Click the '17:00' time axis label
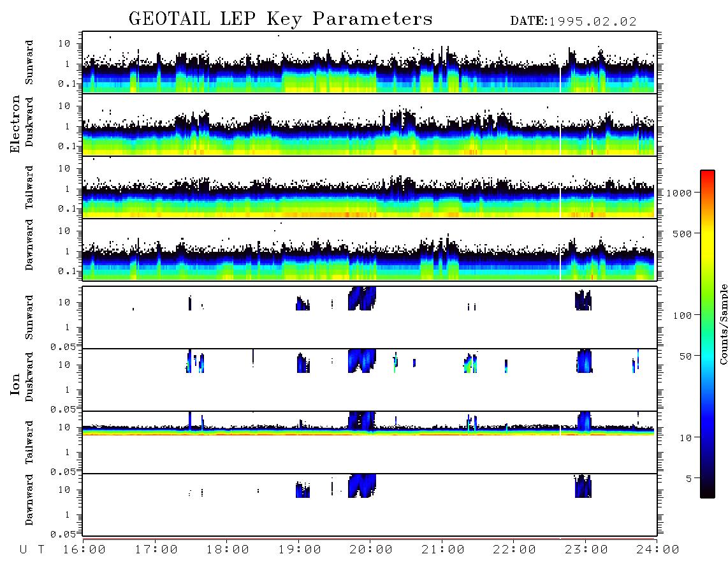Screen dimensions: 728x561 click(x=156, y=550)
